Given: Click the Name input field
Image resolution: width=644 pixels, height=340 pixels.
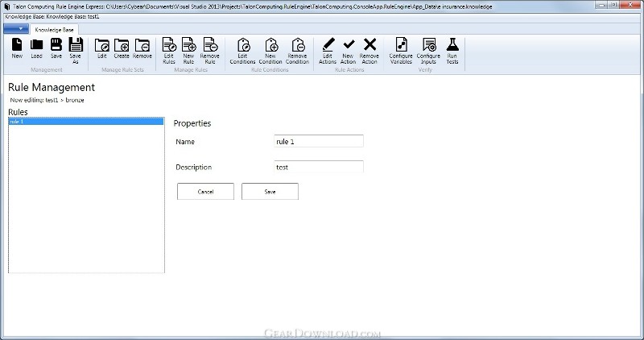Looking at the screenshot, I should (318, 141).
